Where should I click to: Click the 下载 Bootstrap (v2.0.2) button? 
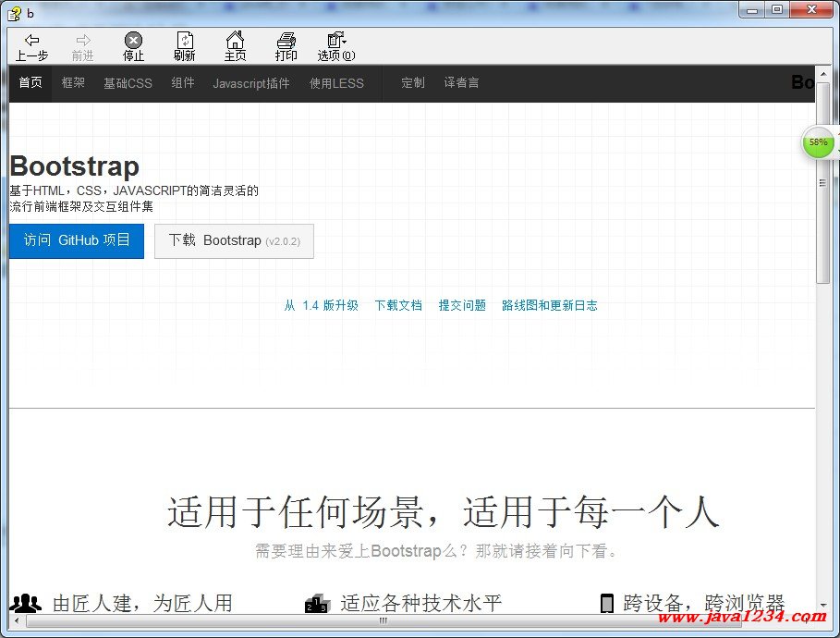pos(234,240)
